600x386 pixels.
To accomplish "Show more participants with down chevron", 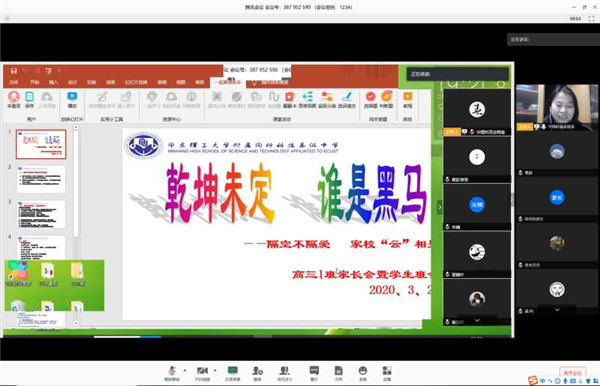I will (x=557, y=310).
